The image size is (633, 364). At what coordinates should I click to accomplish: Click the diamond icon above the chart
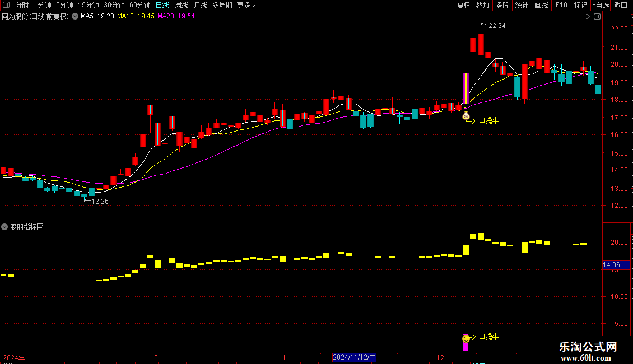click(587, 17)
